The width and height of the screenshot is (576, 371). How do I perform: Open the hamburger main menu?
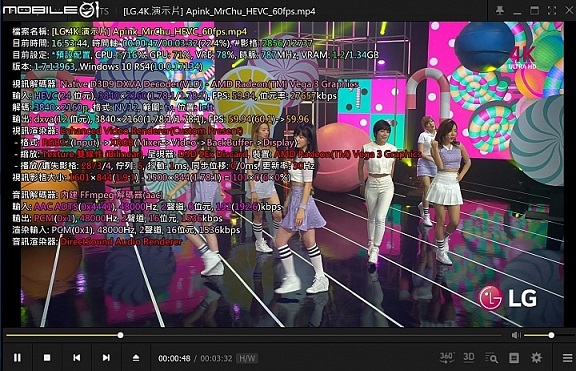[x=567, y=357]
